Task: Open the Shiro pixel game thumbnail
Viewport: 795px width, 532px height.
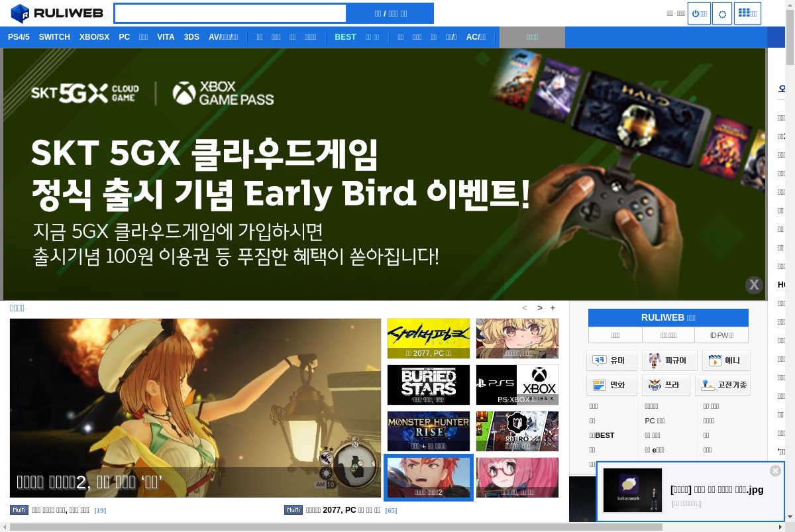Action: (517, 431)
